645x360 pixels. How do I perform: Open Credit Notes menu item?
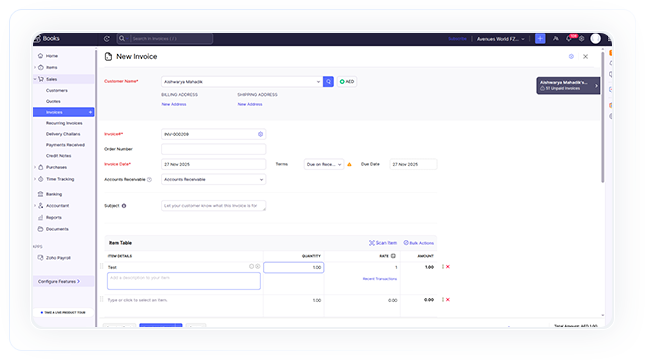coord(58,156)
